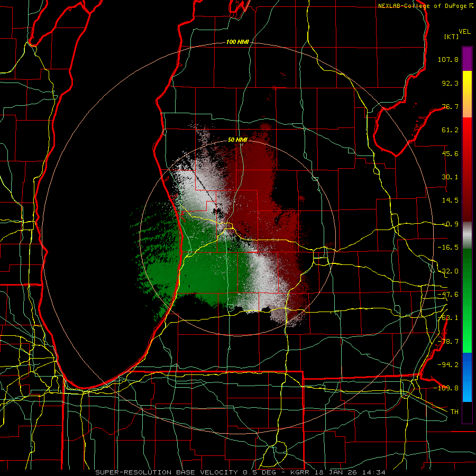Click the -0.9 legend value
476x476 pixels.
[x=450, y=224]
